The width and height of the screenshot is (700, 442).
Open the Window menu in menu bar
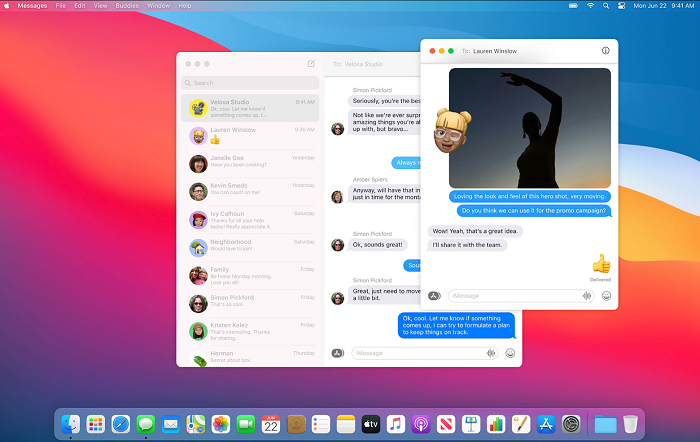click(x=158, y=6)
